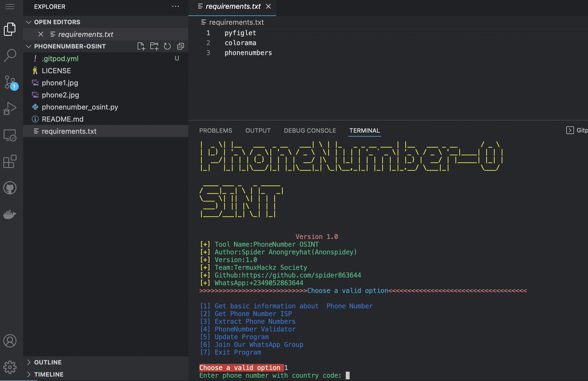Click terminal input after country code prompt
588x381 pixels.
click(348, 375)
